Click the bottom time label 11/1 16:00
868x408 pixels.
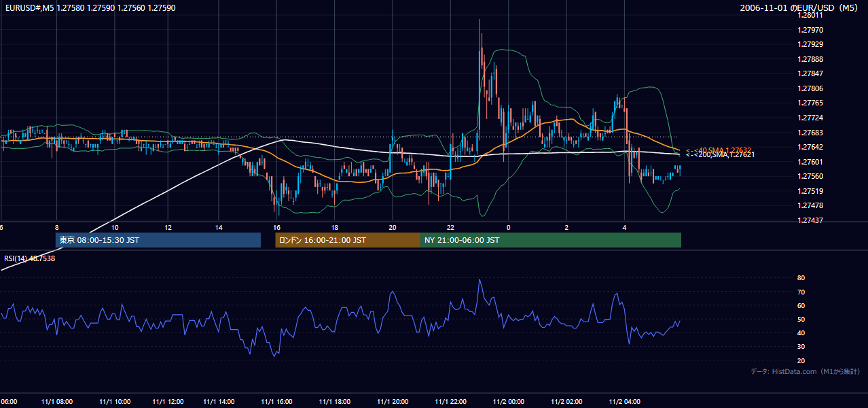click(x=276, y=401)
